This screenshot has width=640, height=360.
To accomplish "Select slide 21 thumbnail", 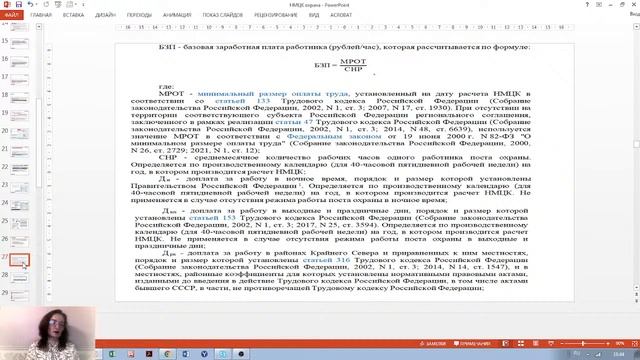I will point(19,151).
